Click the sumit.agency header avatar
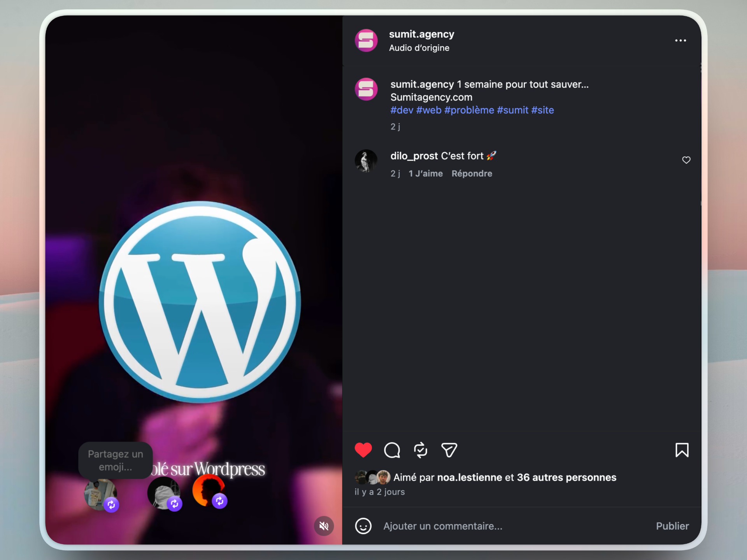 point(366,40)
